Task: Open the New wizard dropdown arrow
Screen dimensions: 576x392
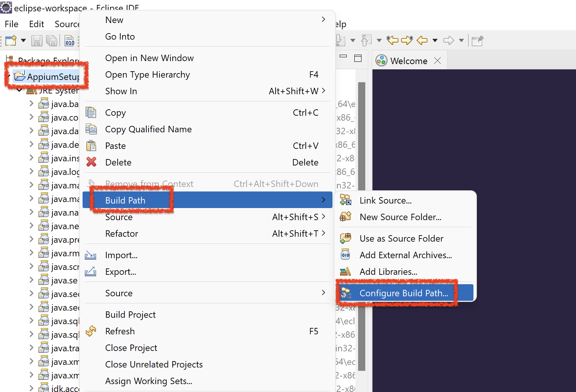Action: (23, 40)
